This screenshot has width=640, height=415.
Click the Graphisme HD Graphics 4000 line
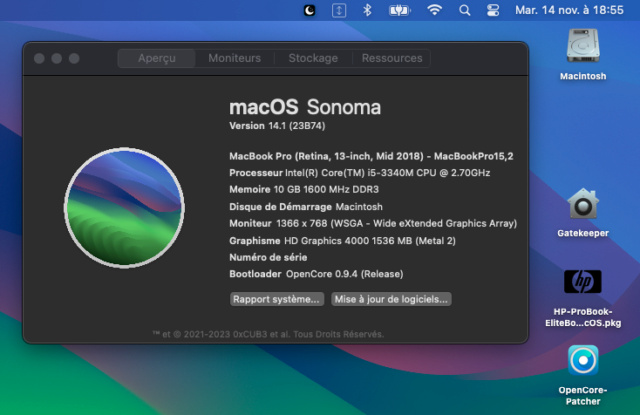tap(342, 241)
